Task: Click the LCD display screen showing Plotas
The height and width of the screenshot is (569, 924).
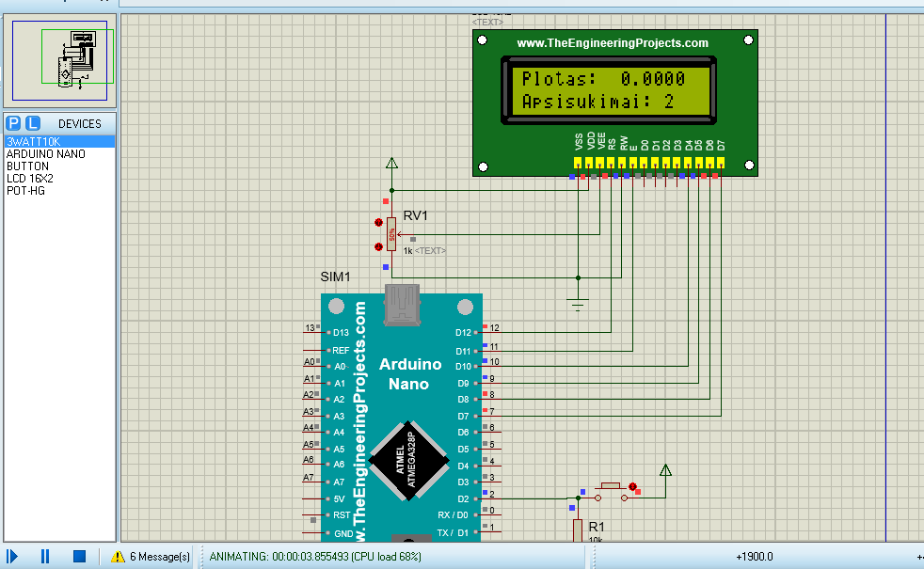Action: tap(609, 90)
